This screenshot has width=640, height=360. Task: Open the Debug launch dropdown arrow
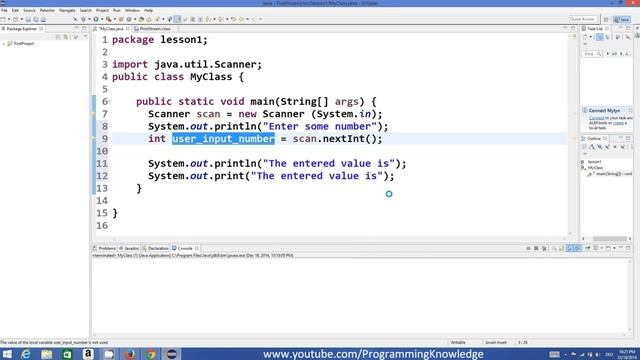pos(89,19)
